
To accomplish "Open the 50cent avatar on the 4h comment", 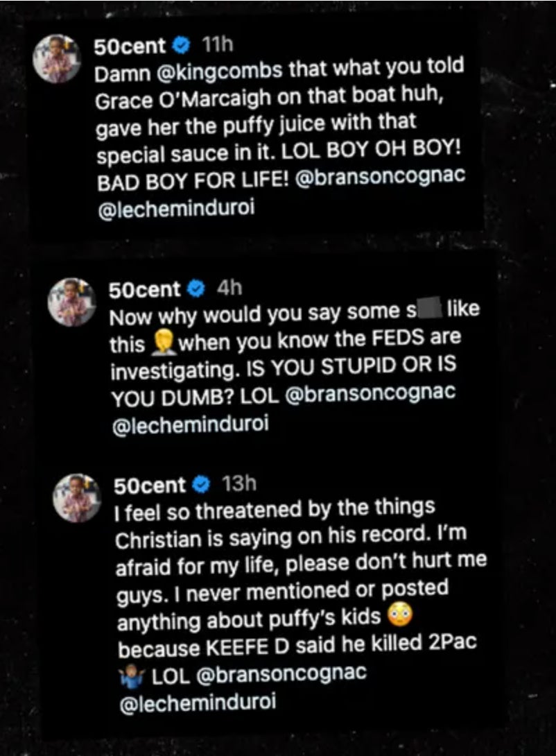I will point(71,302).
